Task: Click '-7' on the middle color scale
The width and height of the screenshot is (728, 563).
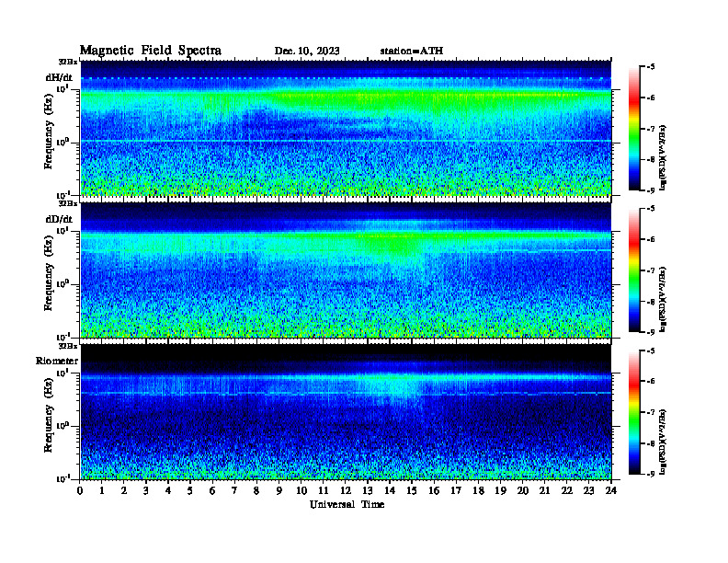Action: 651,270
